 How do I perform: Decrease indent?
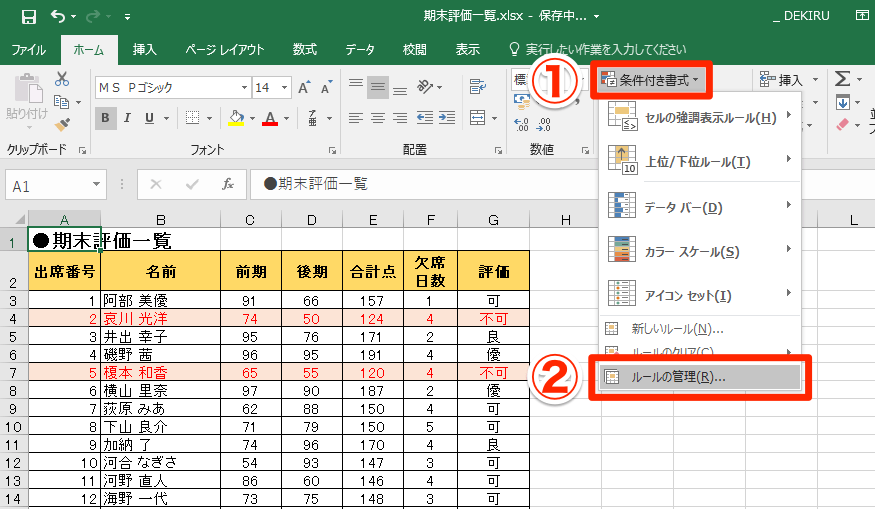pyautogui.click(x=425, y=118)
